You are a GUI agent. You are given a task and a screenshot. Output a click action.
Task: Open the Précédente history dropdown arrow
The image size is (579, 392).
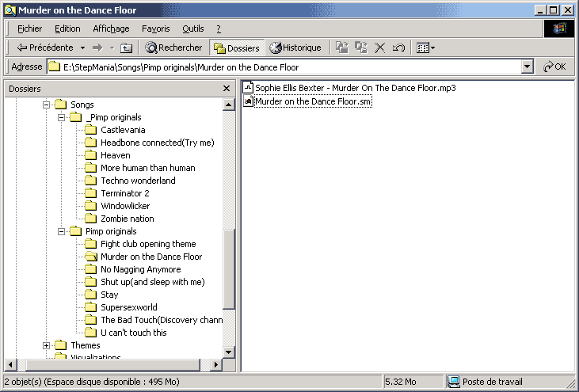coord(82,48)
